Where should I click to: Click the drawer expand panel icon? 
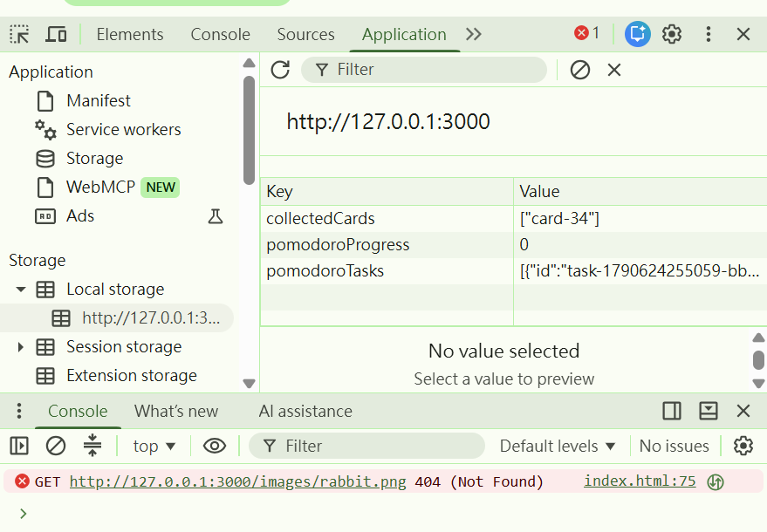709,412
